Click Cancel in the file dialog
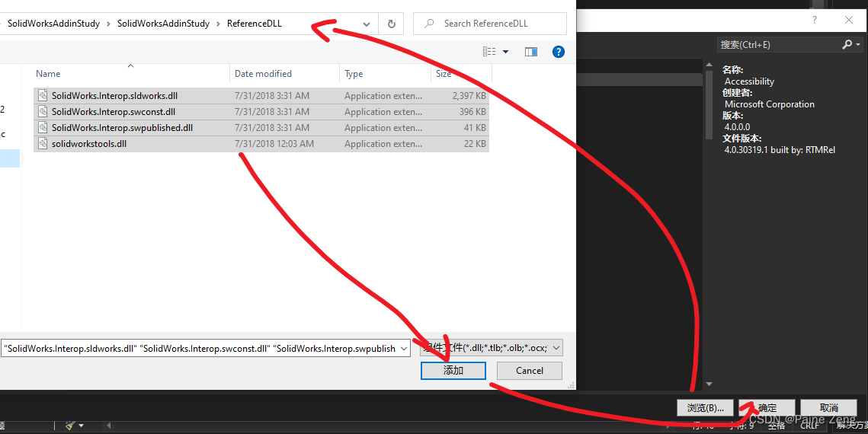 [x=529, y=370]
